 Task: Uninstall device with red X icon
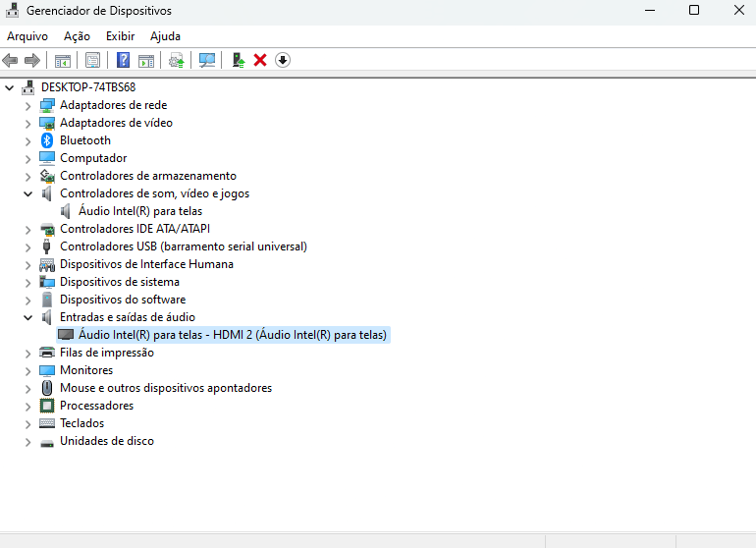point(260,60)
